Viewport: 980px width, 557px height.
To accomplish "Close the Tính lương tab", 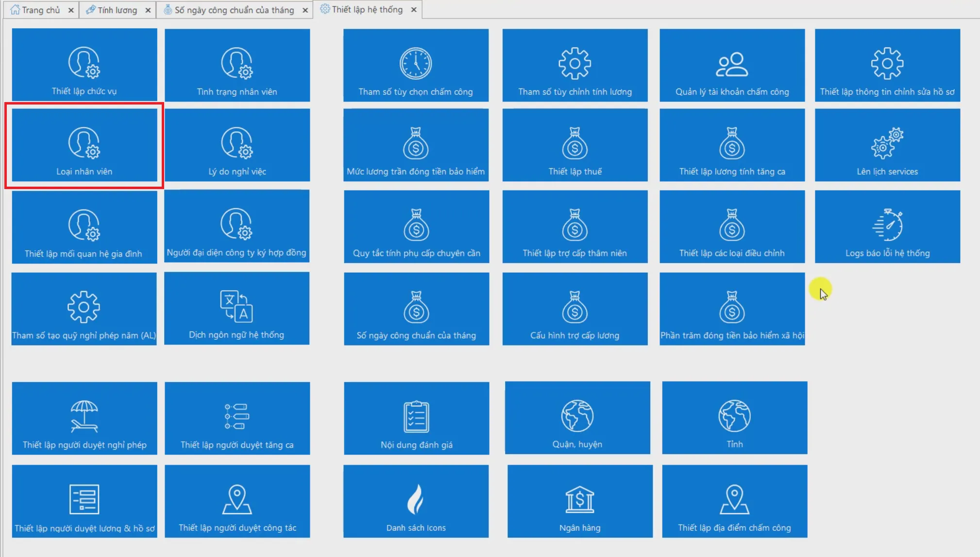I will click(x=148, y=10).
